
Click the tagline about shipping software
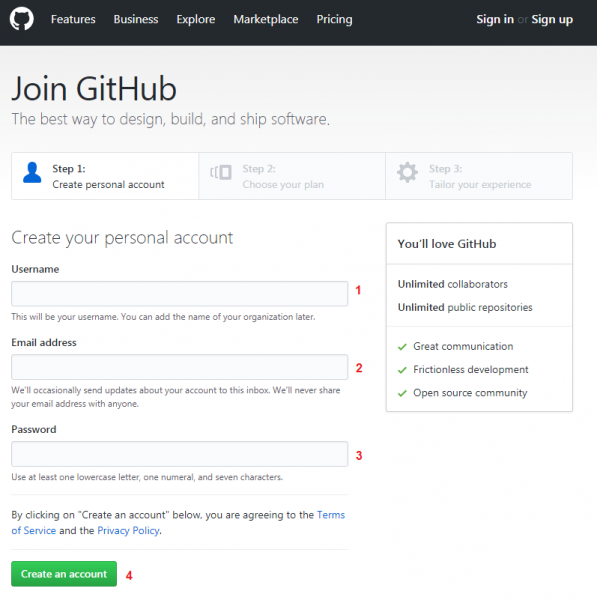pos(170,119)
